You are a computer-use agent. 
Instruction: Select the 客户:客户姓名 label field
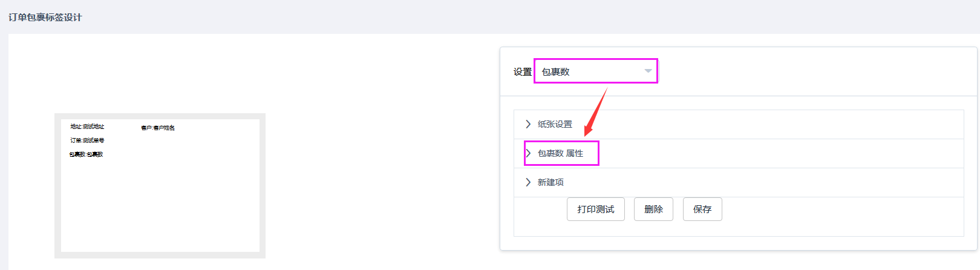click(x=158, y=128)
